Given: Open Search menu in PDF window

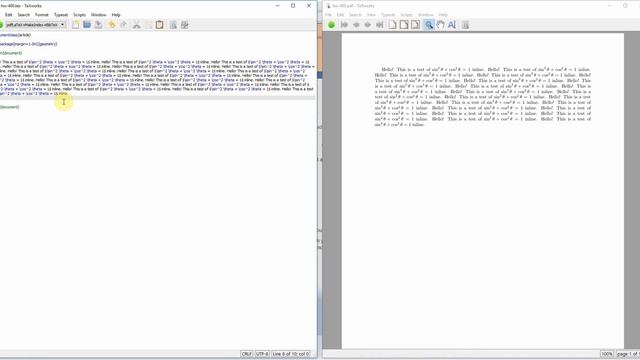Looking at the screenshot, I should click(355, 15).
